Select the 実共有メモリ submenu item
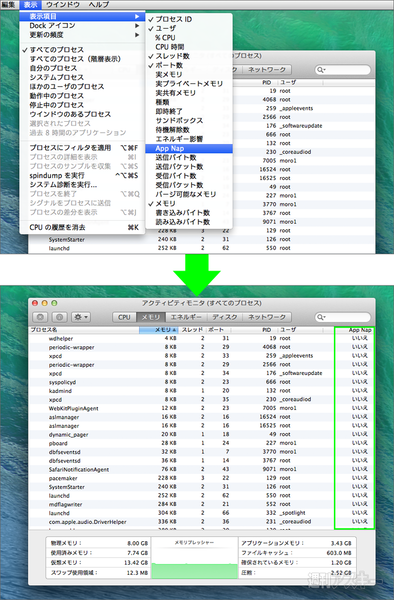 pos(189,93)
